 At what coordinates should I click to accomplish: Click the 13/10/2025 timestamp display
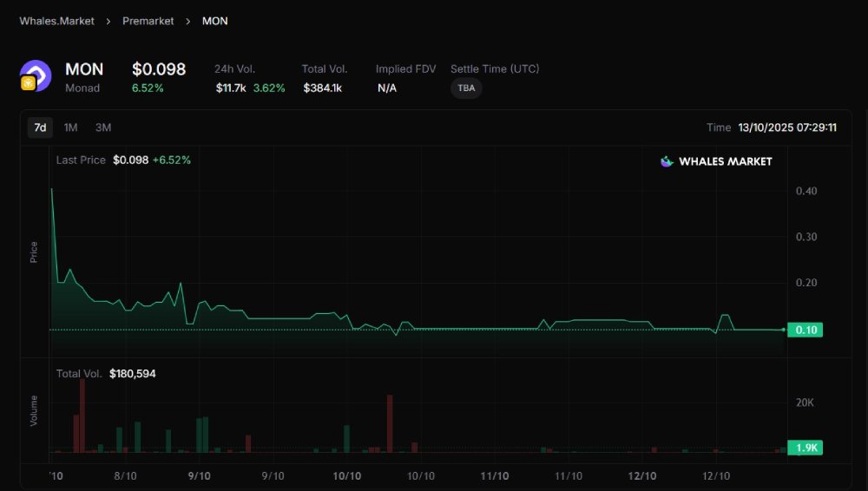point(787,128)
